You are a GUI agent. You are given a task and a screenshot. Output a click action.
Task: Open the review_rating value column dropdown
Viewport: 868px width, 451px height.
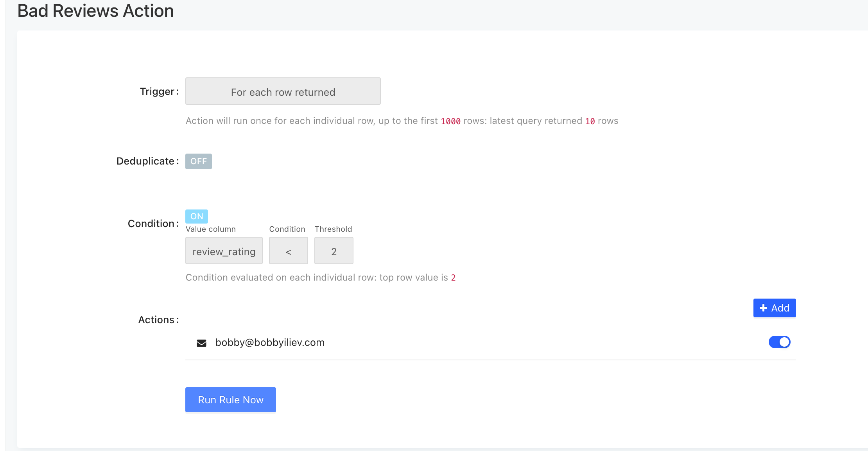[x=224, y=251]
